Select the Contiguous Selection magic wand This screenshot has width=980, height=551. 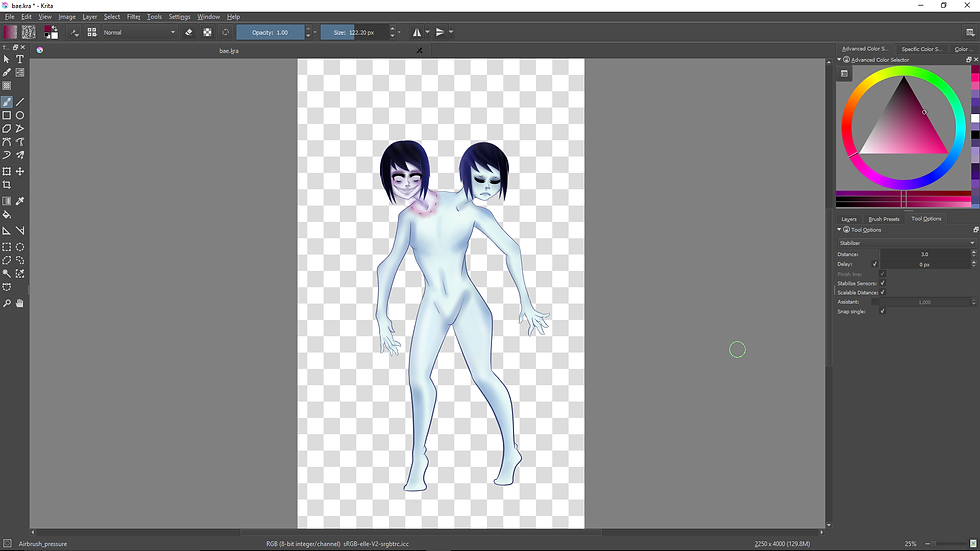[x=6, y=274]
